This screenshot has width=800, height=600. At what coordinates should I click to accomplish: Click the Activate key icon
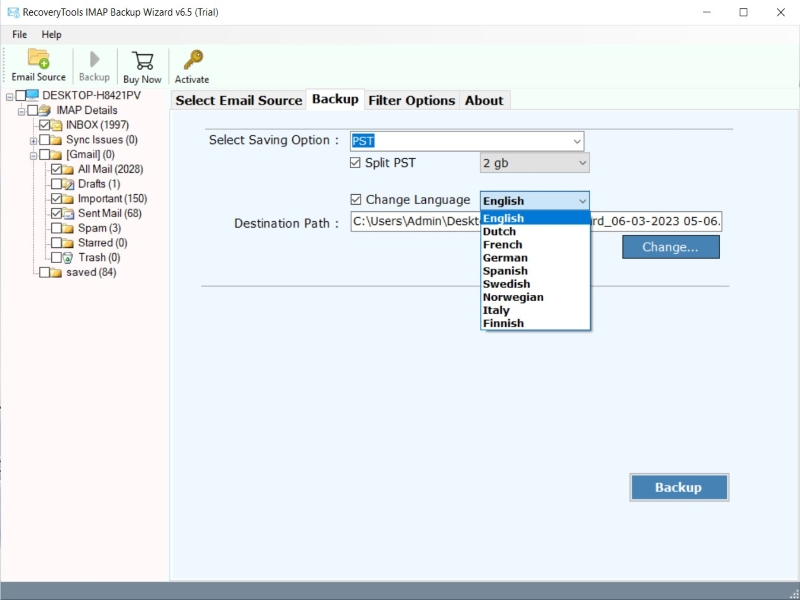(192, 60)
